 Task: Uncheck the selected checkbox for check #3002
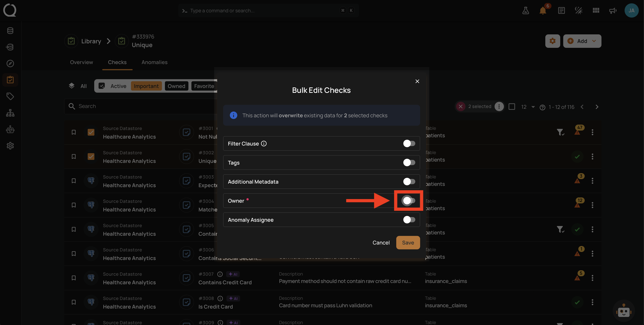point(91,157)
